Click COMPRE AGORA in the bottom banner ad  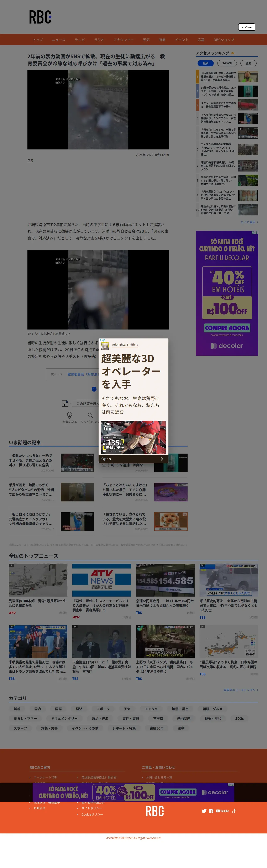click(178, 792)
